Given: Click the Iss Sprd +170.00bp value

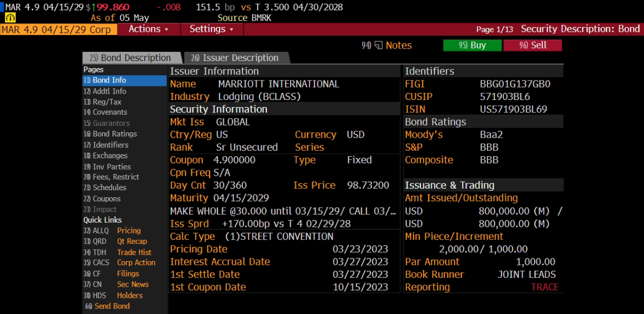Looking at the screenshot, I should (x=286, y=224).
